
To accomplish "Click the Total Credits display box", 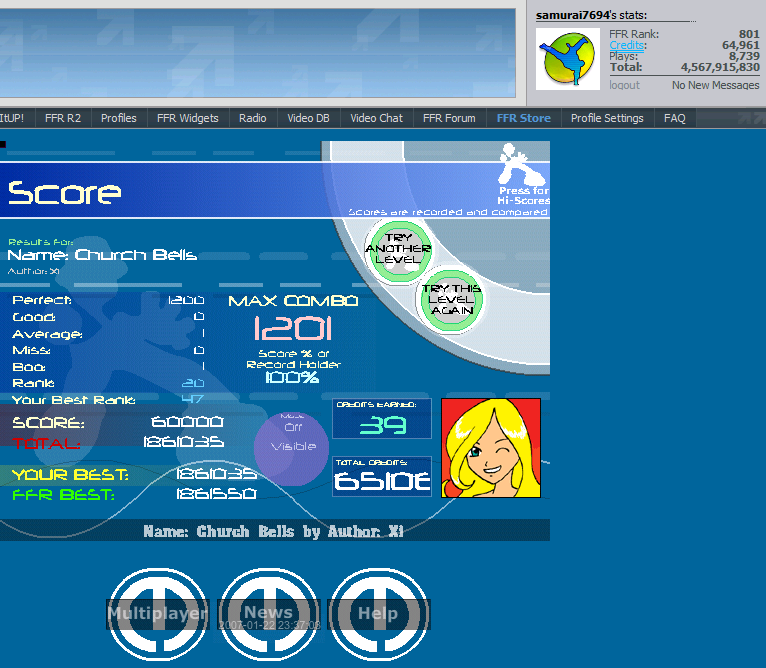I will pos(382,477).
